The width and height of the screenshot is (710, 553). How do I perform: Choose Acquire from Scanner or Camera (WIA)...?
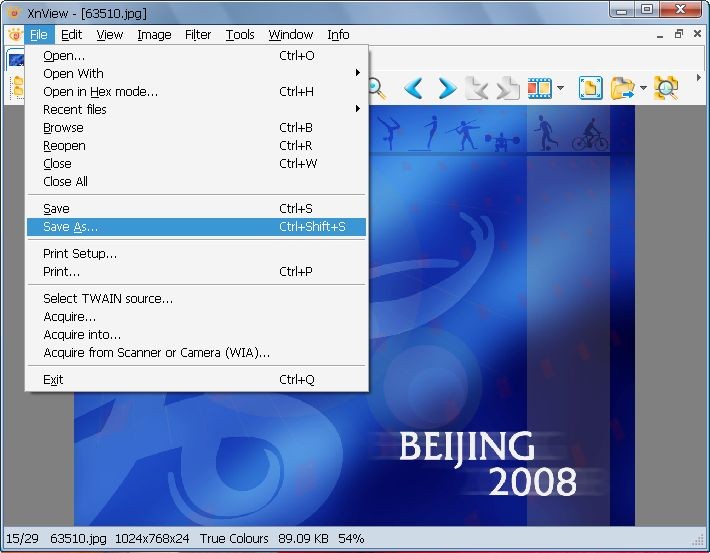pyautogui.click(x=196, y=352)
